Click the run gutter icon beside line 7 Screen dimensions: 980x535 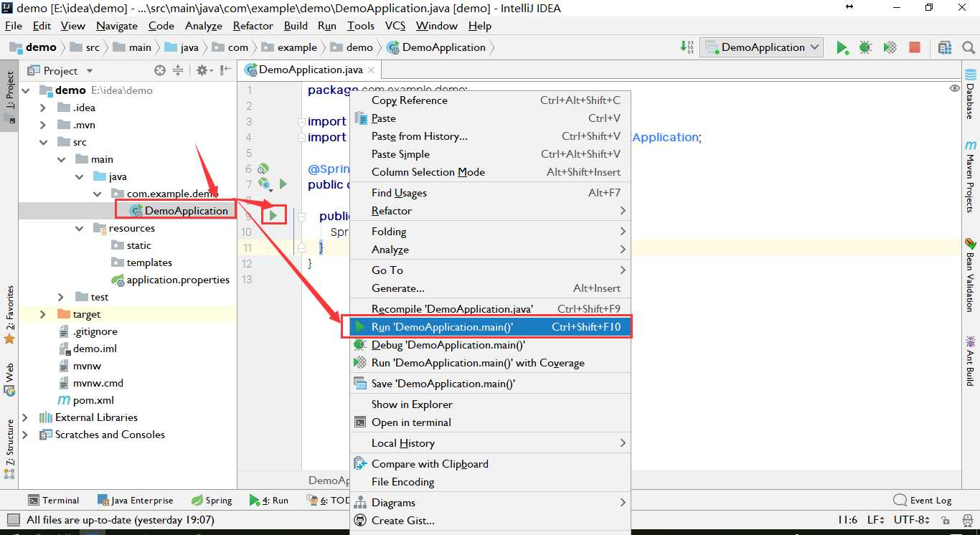point(283,184)
